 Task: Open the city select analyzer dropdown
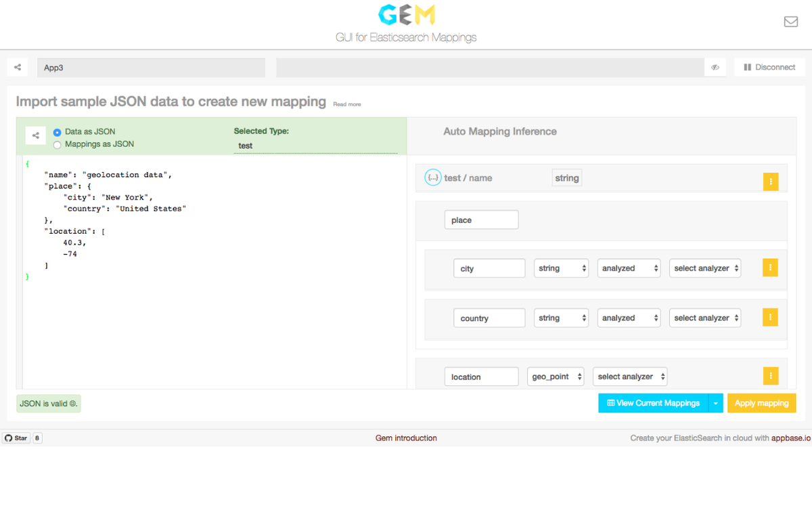pyautogui.click(x=705, y=268)
